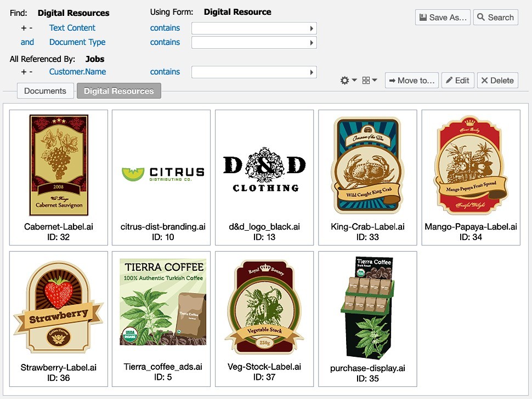Open the Document Type field link
The width and height of the screenshot is (532, 399).
tap(77, 42)
